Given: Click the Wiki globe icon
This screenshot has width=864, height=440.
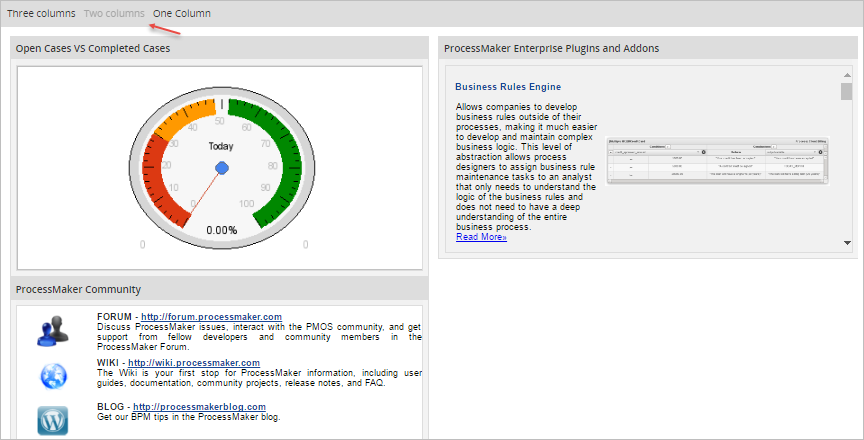Looking at the screenshot, I should tap(53, 375).
